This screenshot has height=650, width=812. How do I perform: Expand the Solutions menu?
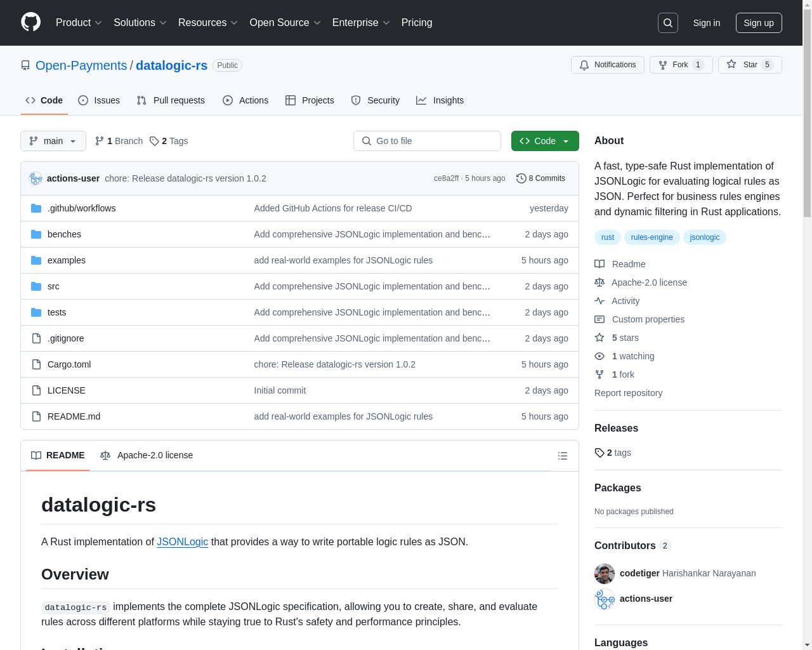[x=140, y=23]
